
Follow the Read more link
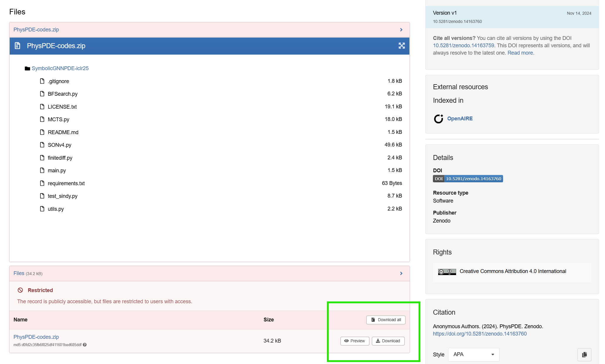(520, 53)
